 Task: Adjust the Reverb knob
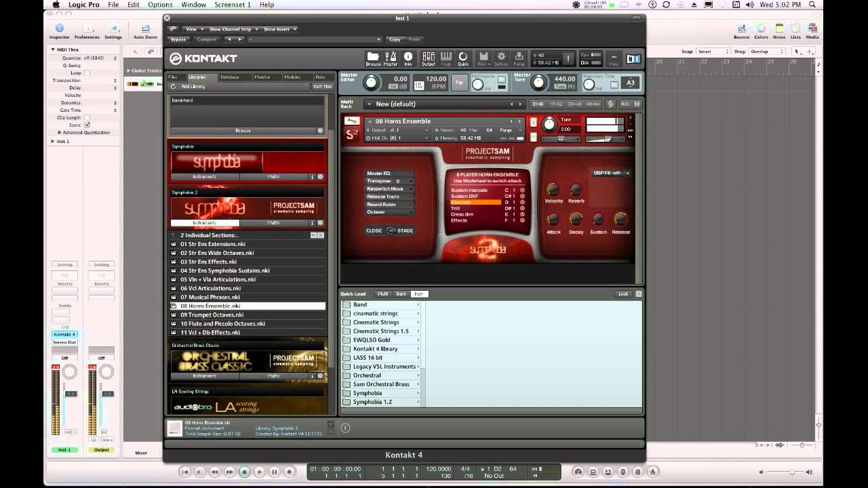point(576,190)
